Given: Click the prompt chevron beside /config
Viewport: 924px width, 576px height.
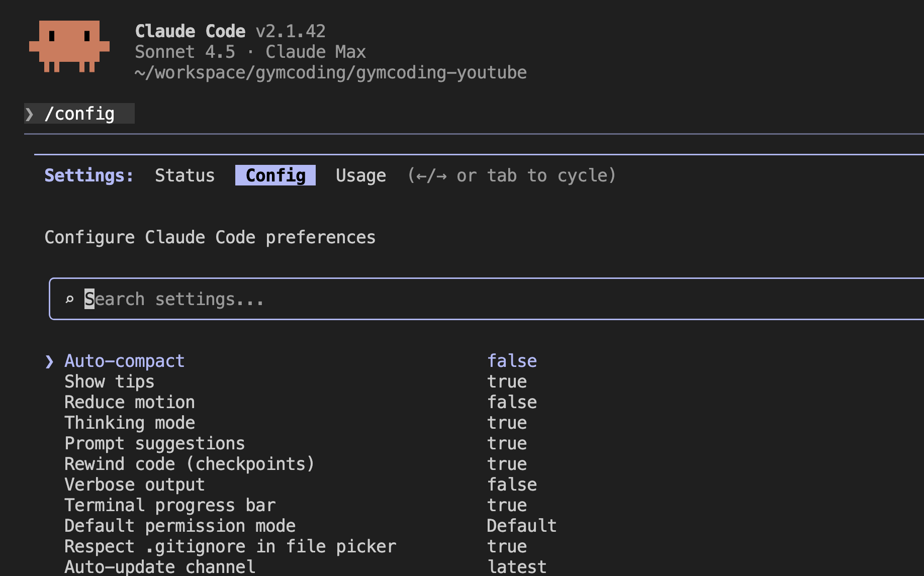Looking at the screenshot, I should tap(30, 114).
